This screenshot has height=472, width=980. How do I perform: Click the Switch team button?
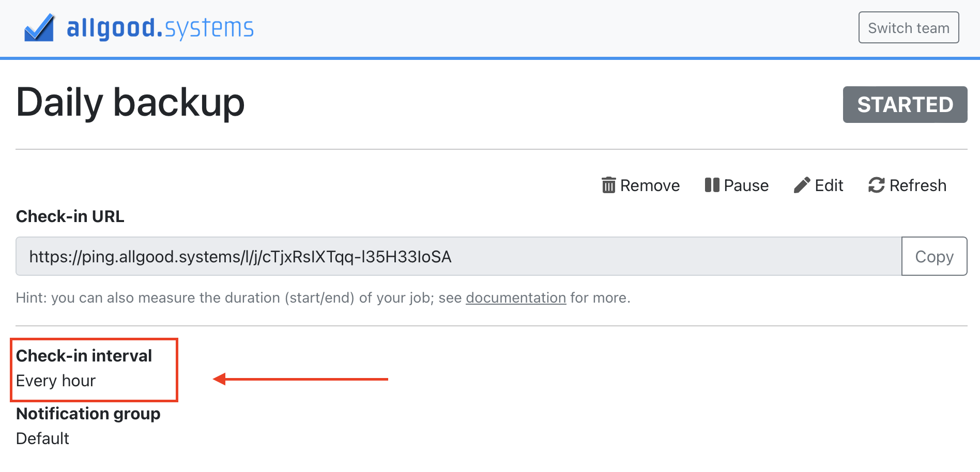(909, 27)
